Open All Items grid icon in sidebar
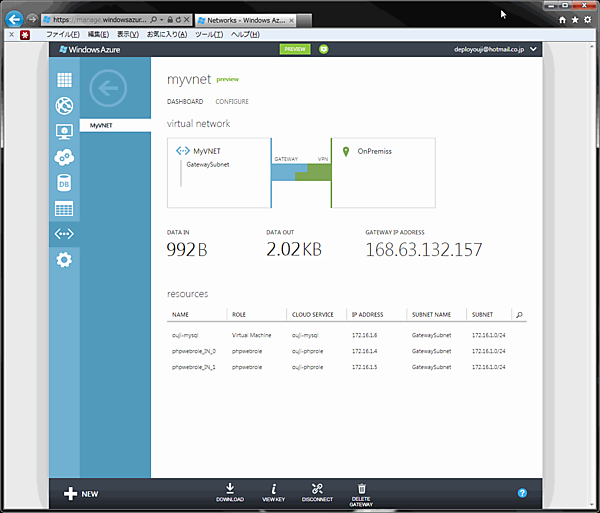The width and height of the screenshot is (600, 513). (x=64, y=80)
